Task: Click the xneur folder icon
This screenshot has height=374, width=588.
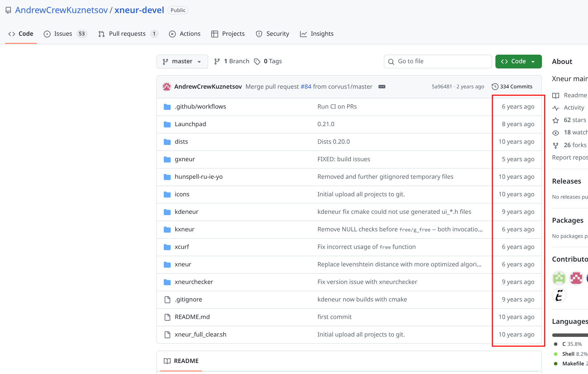Action: coord(167,265)
